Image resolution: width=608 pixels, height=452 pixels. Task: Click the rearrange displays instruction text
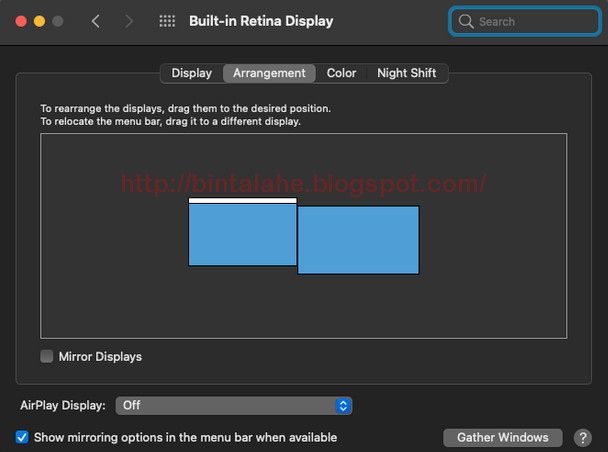[x=186, y=108]
